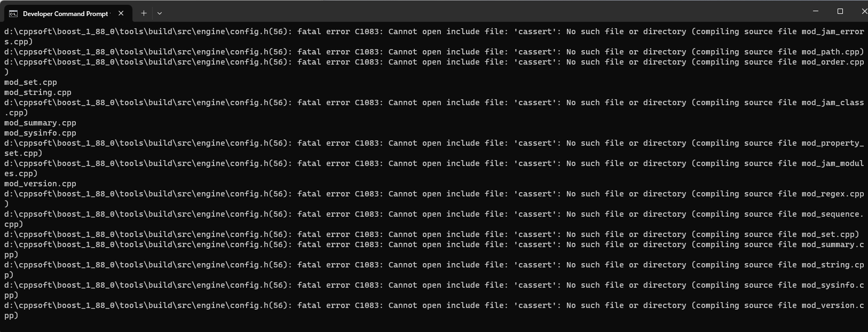Click the Command Prompt icon on the tab
This screenshot has width=868, height=332.
coord(12,13)
